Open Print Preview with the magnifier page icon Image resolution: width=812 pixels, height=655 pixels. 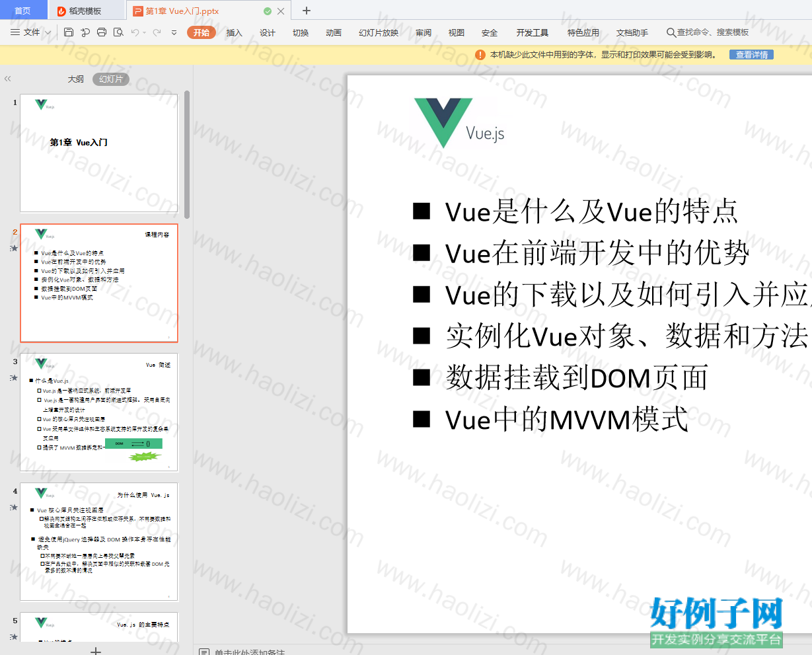[118, 32]
